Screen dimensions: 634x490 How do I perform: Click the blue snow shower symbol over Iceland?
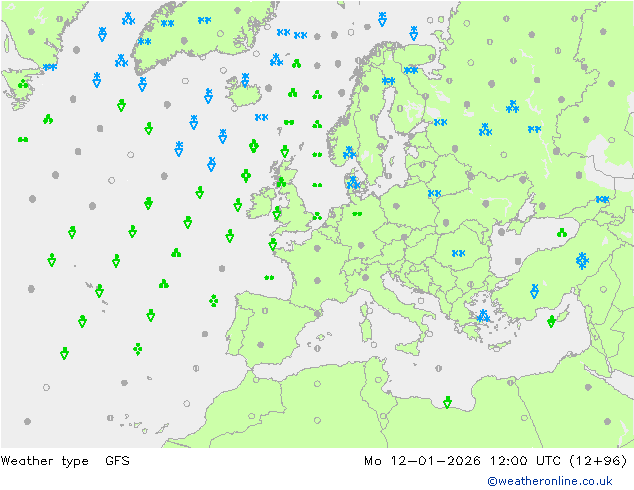[245, 80]
